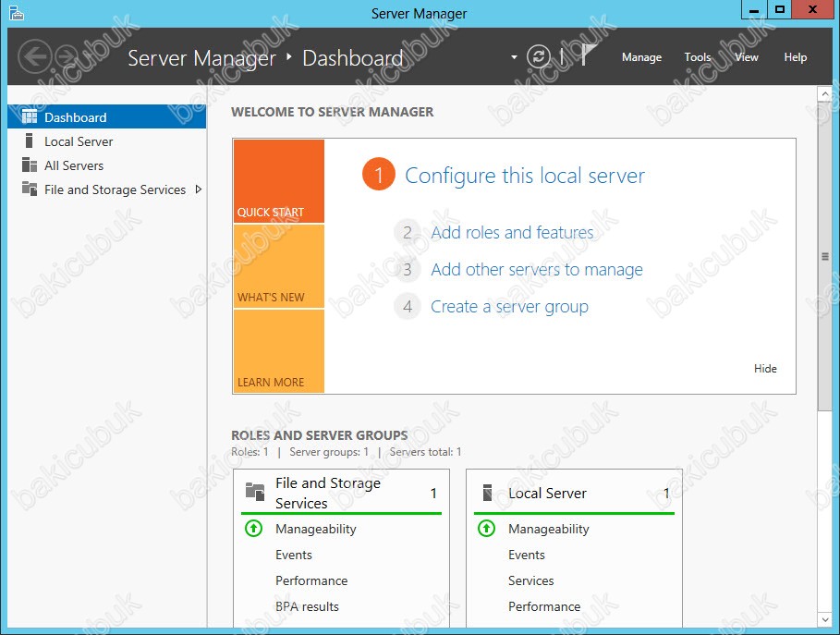Select the QUICK START tile

tap(278, 181)
